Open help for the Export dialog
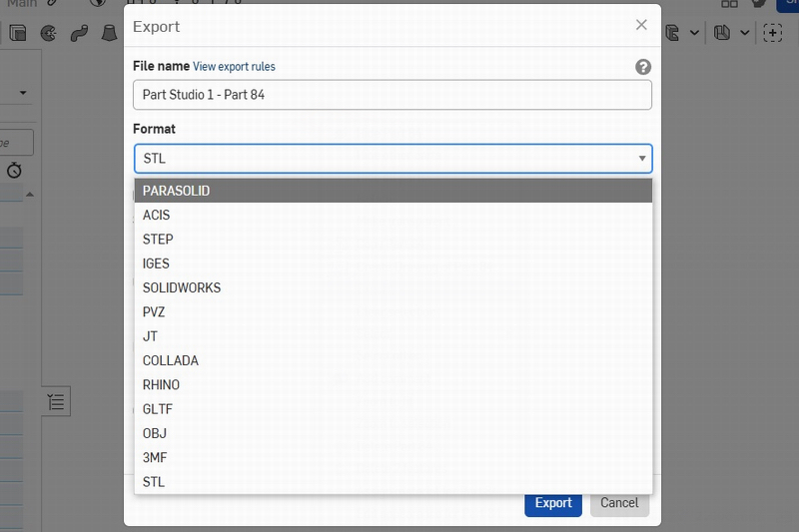Image resolution: width=799 pixels, height=532 pixels. coord(643,67)
